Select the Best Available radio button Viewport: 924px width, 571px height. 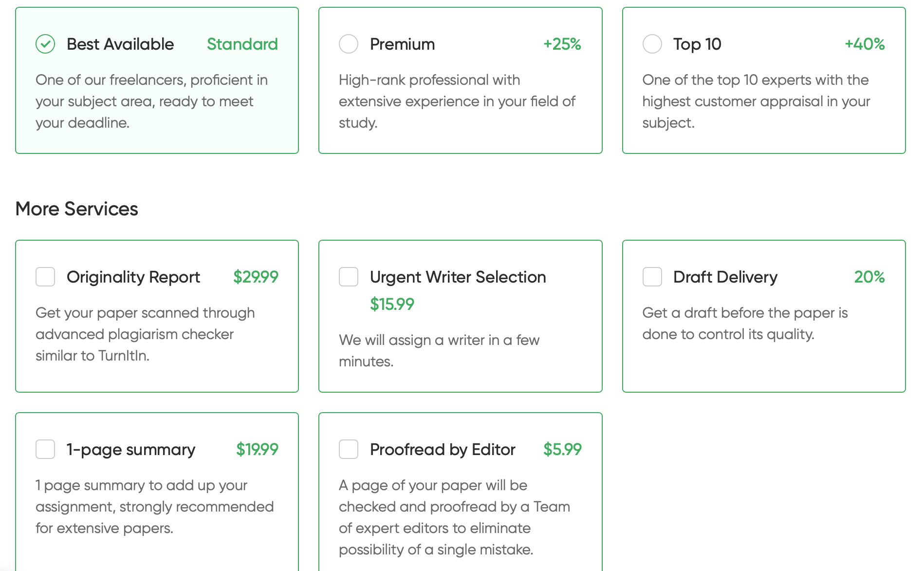point(45,44)
